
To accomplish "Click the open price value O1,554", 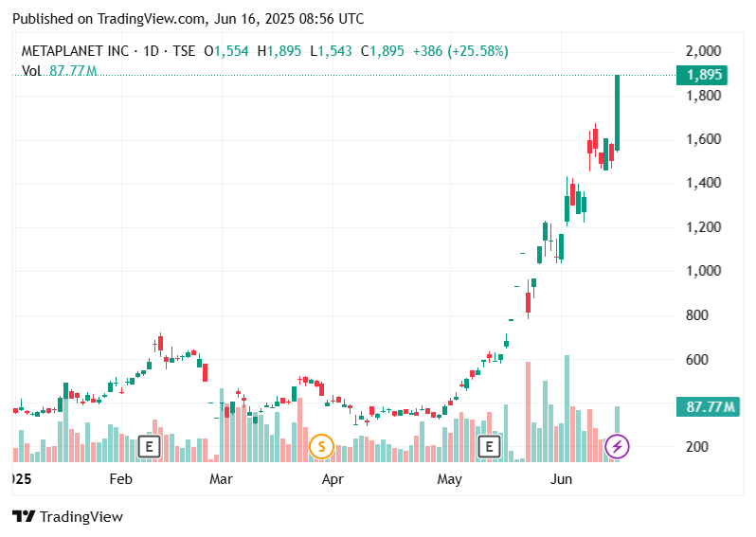I will [226, 51].
